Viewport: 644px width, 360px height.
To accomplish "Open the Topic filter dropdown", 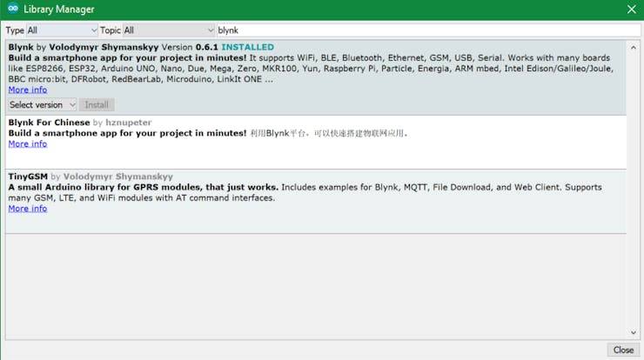I will [x=169, y=30].
